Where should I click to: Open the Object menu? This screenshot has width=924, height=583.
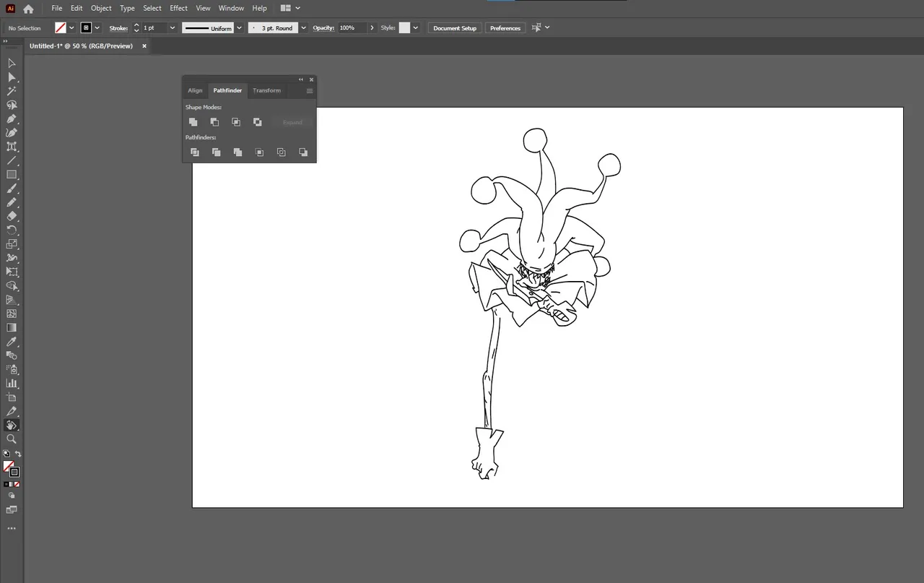101,8
